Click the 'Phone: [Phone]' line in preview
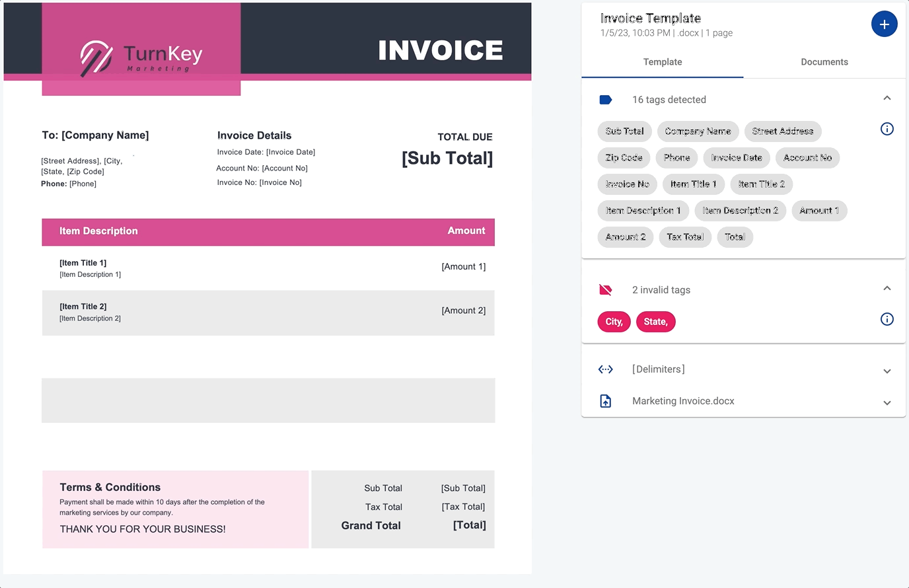Screen dimensions: 909x588 69,184
